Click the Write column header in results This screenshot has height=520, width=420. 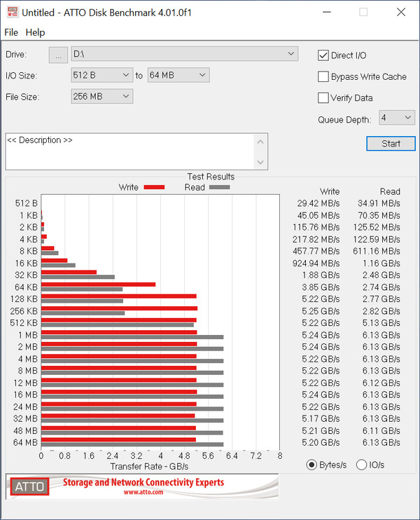(x=330, y=192)
